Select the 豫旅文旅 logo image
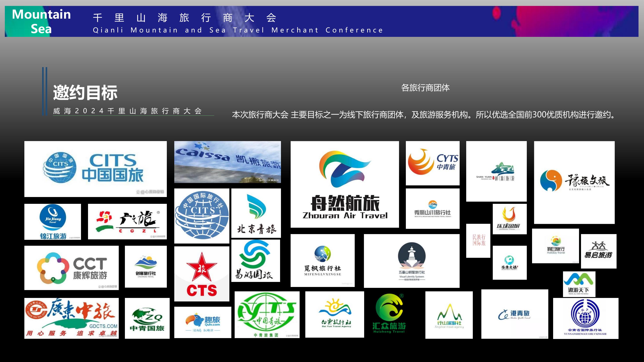Image resolution: width=644 pixels, height=362 pixels. (x=574, y=182)
